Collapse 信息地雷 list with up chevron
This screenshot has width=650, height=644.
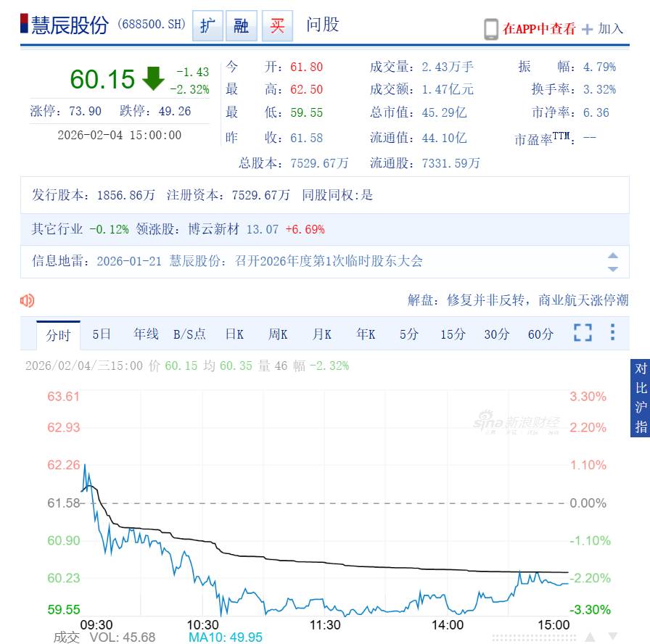pyautogui.click(x=612, y=255)
